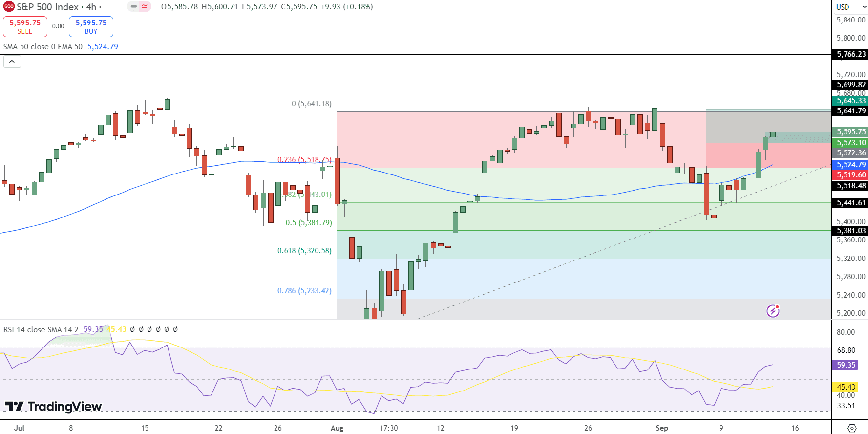Click the blue 5,524.79 EMA axis label

pyautogui.click(x=850, y=165)
